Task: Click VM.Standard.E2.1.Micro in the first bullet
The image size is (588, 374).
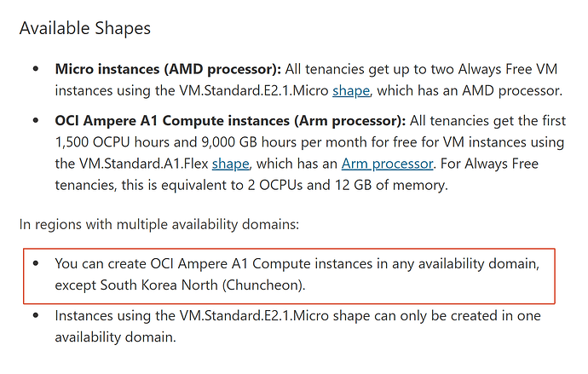Action: [254, 91]
